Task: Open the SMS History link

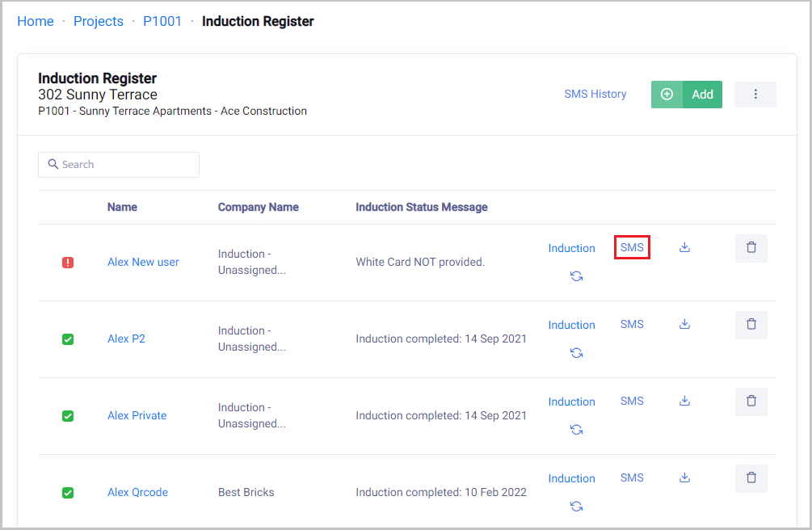Action: (x=595, y=95)
